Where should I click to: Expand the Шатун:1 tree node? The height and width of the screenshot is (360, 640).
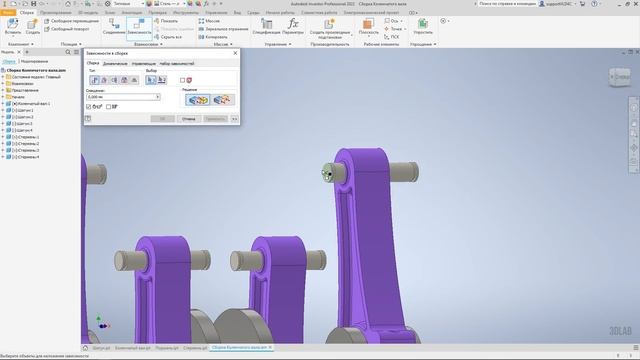pyautogui.click(x=3, y=110)
